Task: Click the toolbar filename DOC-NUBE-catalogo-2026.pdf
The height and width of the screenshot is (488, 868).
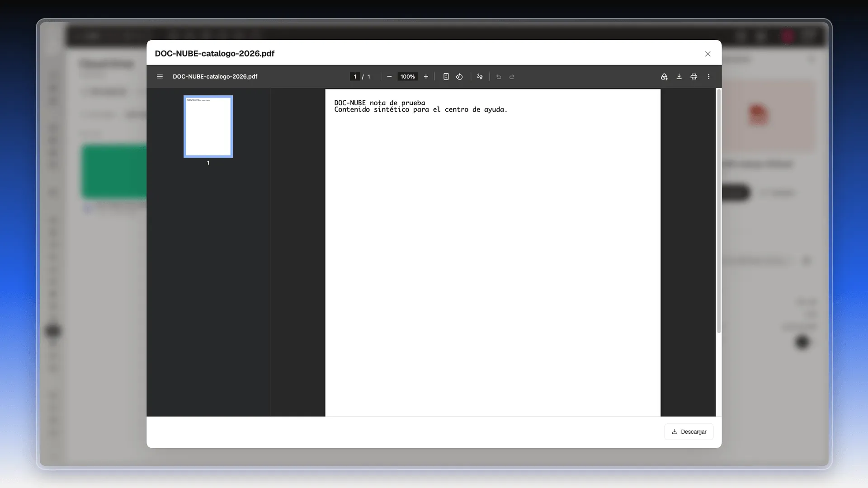Action: tap(215, 77)
